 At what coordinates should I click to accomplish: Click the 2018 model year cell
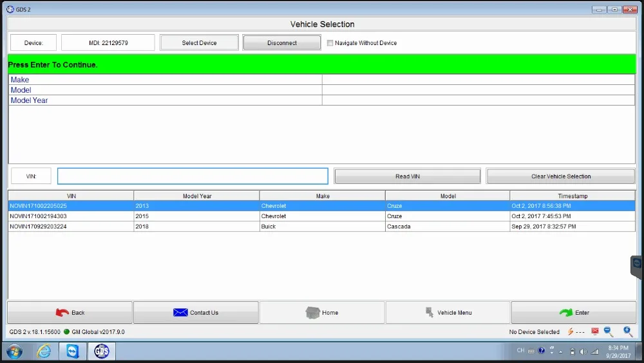click(196, 227)
